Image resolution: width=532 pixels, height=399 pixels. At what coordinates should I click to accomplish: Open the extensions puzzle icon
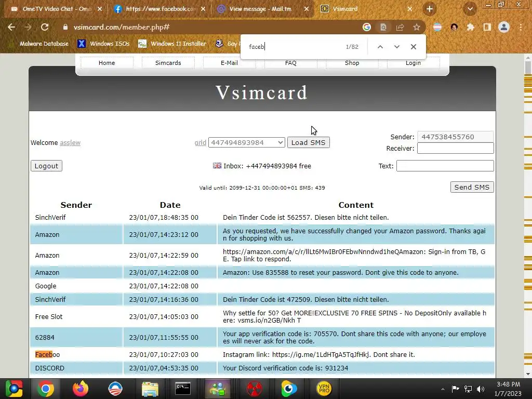(x=470, y=27)
